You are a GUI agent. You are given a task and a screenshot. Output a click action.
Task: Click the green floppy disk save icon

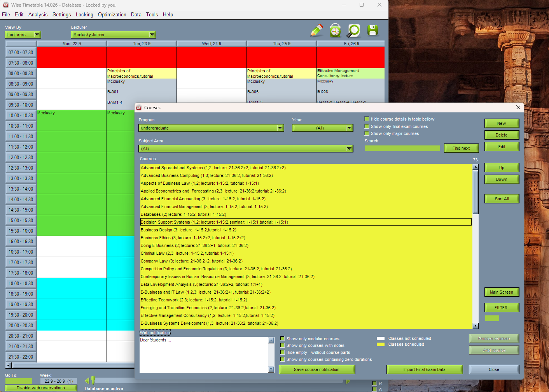pyautogui.click(x=372, y=30)
